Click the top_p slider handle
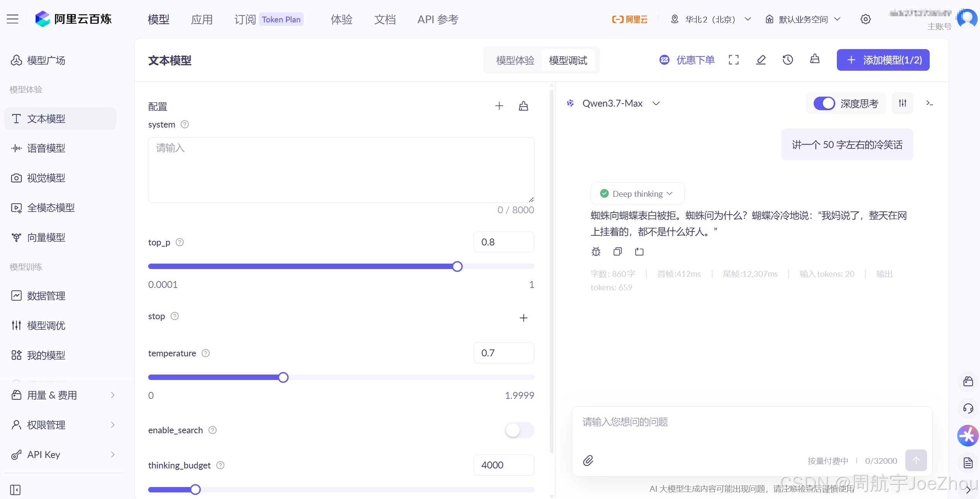The image size is (980, 499). pos(457,266)
